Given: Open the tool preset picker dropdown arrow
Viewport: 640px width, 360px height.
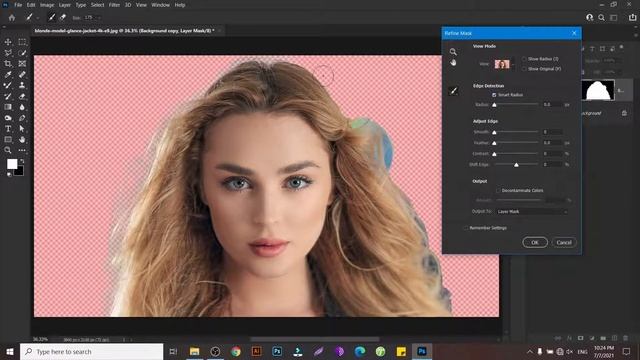Looking at the screenshot, I should click(x=38, y=18).
